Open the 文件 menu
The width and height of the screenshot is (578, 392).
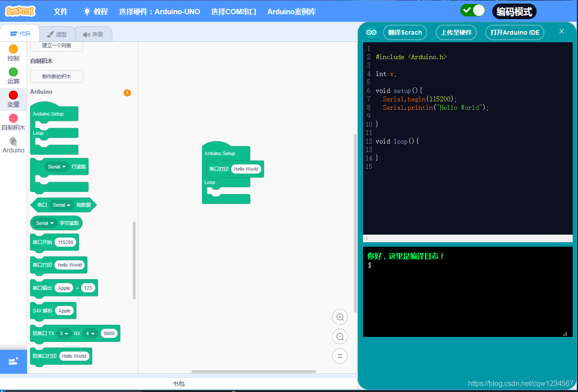tap(61, 12)
